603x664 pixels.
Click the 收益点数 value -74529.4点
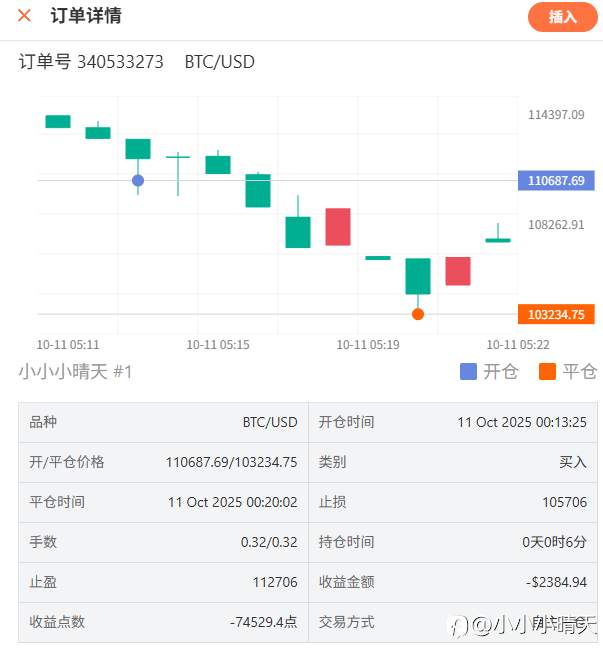[264, 622]
